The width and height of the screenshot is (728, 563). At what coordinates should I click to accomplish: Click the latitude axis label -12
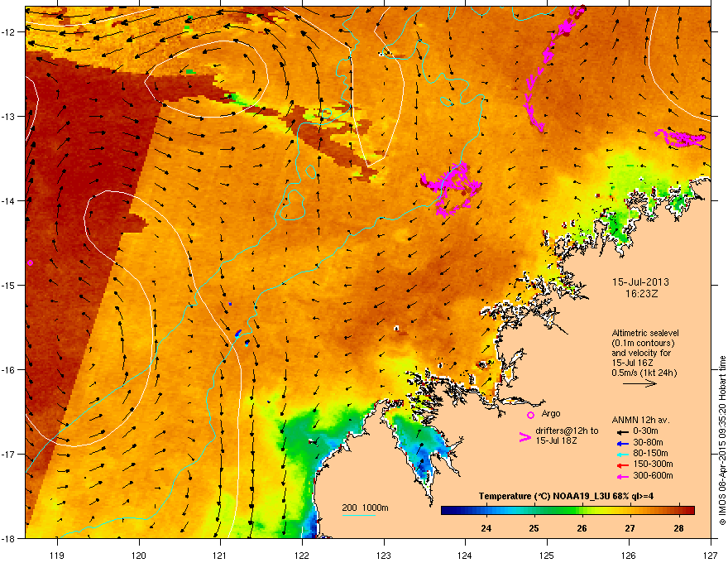(x=9, y=31)
